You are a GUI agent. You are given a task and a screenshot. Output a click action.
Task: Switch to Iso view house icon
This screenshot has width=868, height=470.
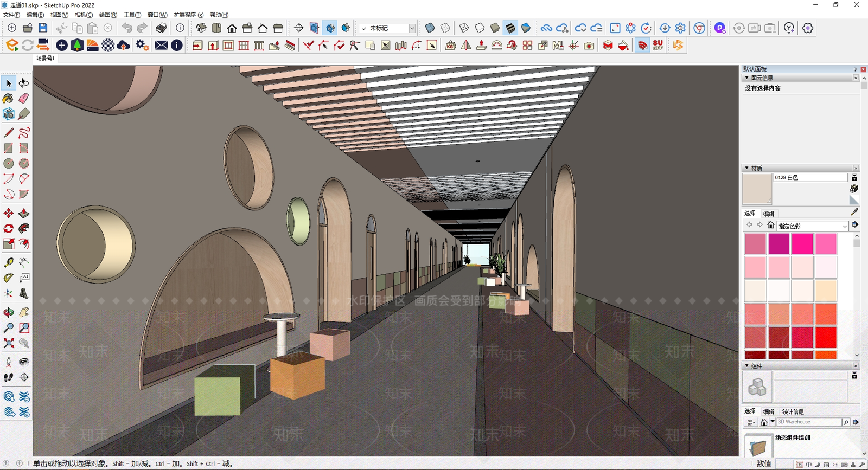201,28
